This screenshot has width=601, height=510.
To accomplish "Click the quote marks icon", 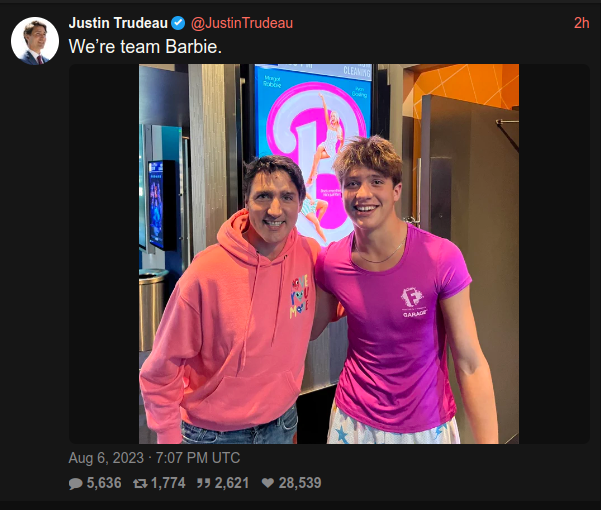I will [x=204, y=483].
